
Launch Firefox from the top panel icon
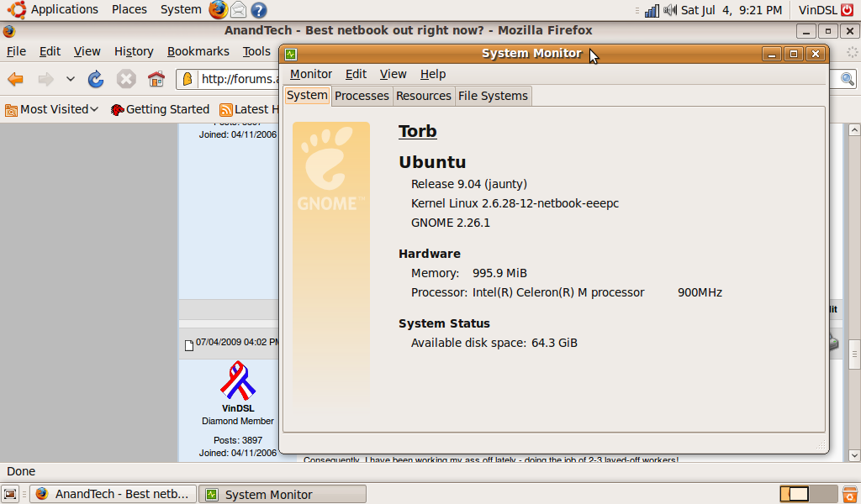219,10
